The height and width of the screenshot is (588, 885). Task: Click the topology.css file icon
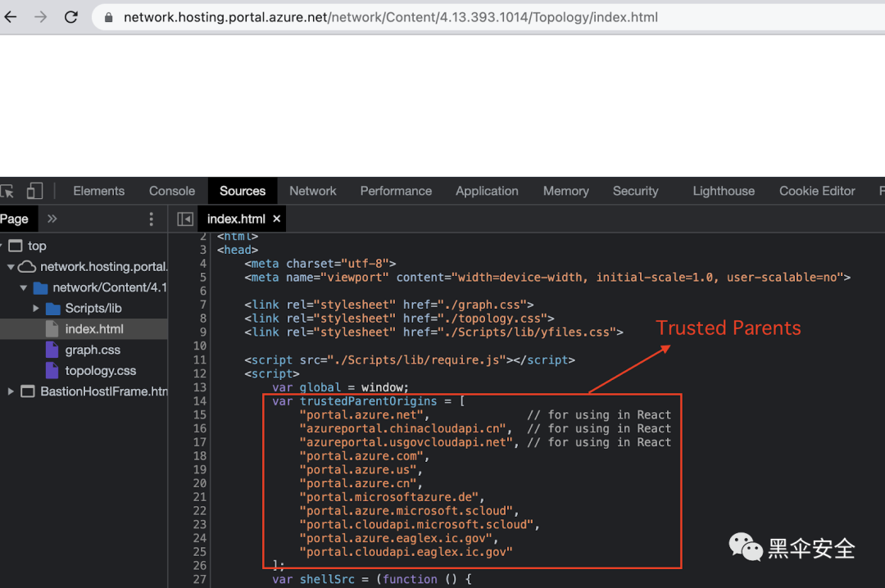pos(52,371)
